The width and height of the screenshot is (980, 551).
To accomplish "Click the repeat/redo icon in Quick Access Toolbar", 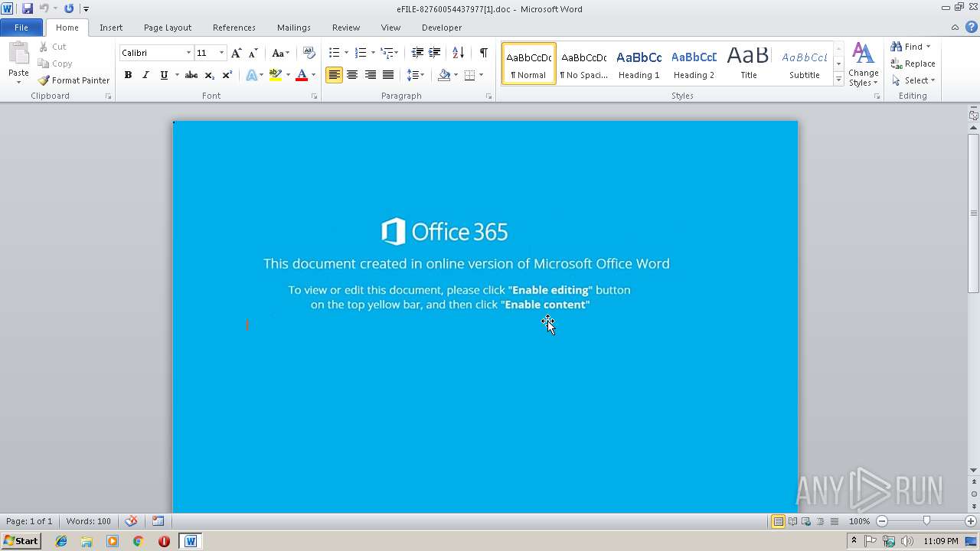I will click(x=69, y=8).
